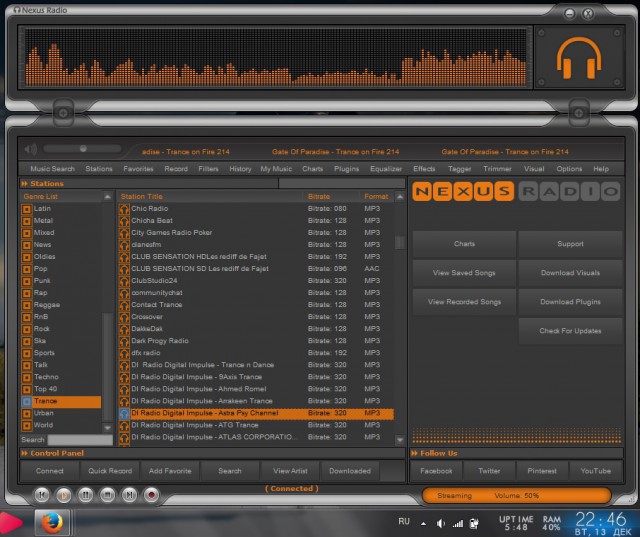Open the Favorites menu
Screen dimensions: 640x537
[x=138, y=169]
